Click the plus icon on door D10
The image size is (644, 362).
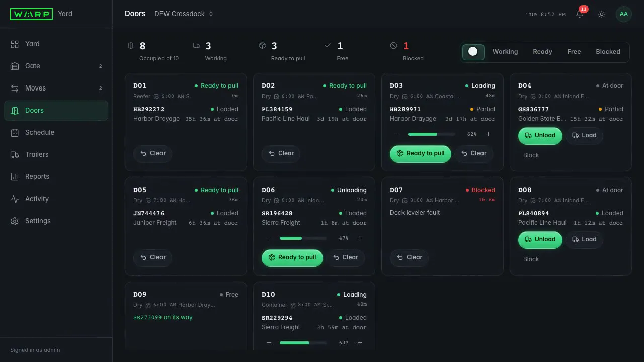coord(360,343)
